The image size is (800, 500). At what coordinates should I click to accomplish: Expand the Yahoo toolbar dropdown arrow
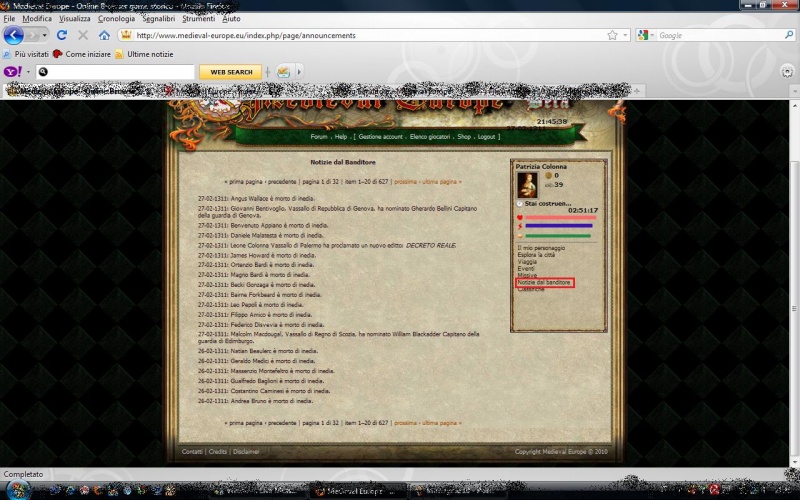[29, 72]
